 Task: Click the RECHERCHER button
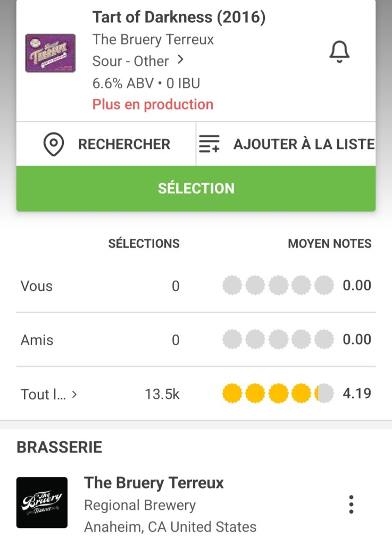(x=124, y=144)
